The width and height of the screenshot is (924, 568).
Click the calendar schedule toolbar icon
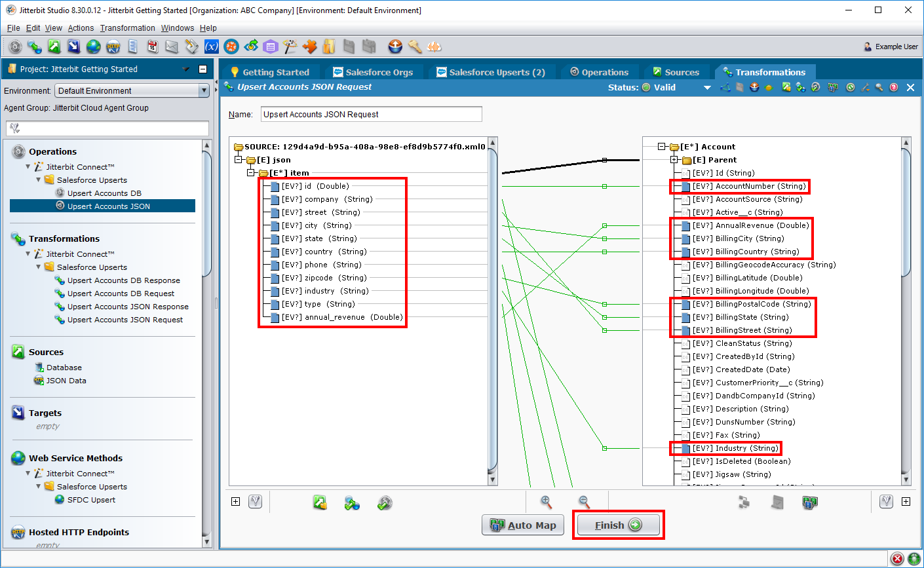(152, 47)
